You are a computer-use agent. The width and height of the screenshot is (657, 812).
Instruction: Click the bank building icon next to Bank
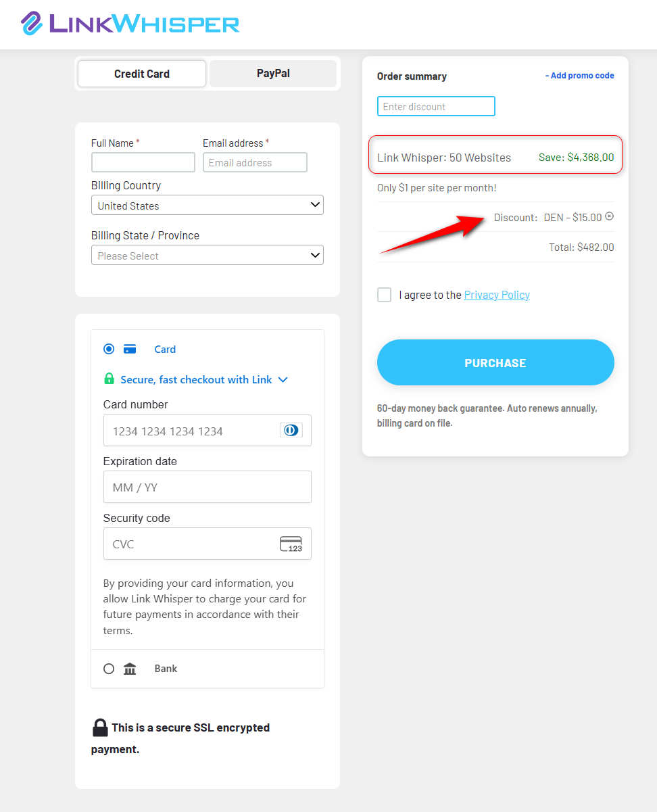pyautogui.click(x=129, y=668)
